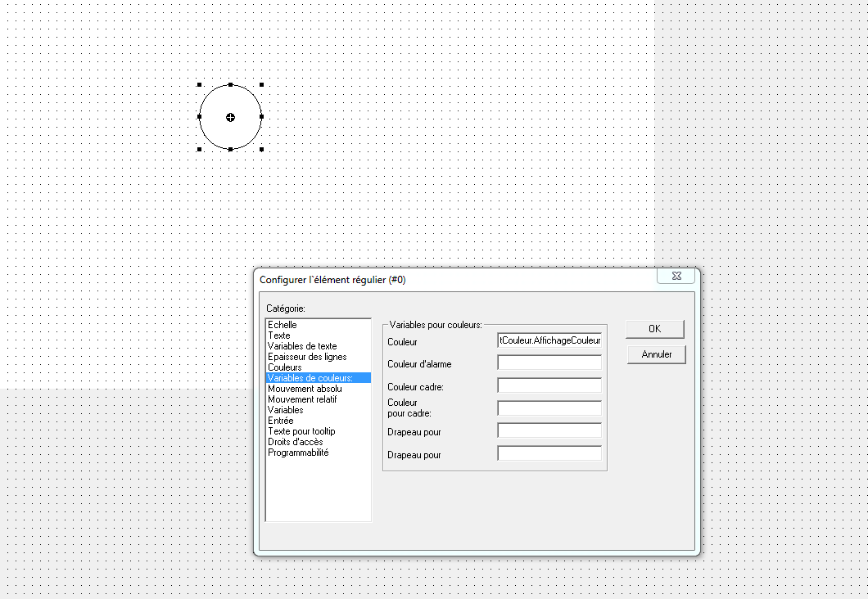Switch to the Mouvement relatif category

(302, 399)
